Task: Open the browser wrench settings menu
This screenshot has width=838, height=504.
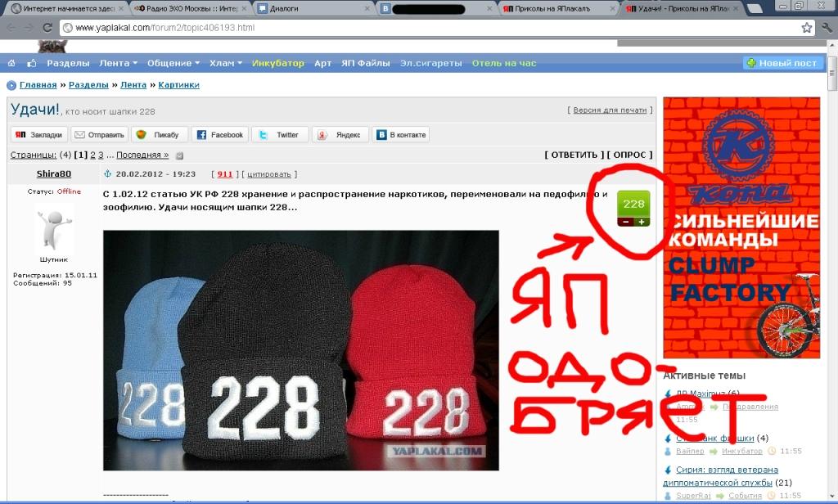Action: point(827,27)
